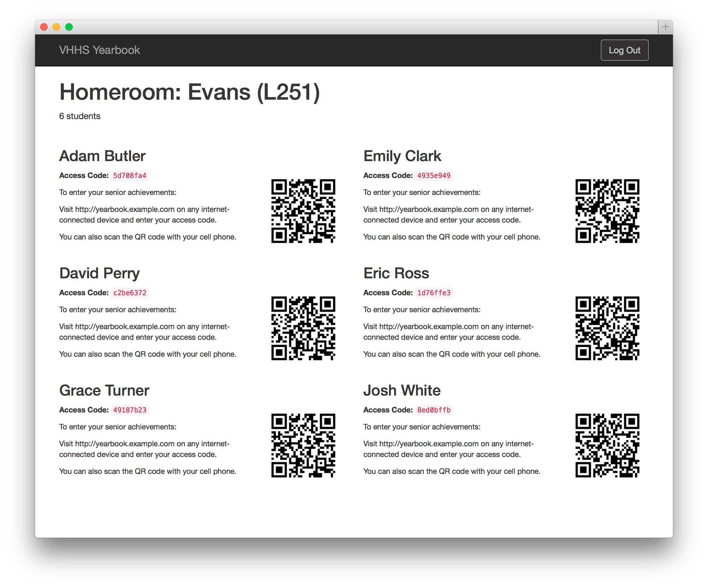Image resolution: width=708 pixels, height=588 pixels.
Task: Click the Homeroom: Evans (L251) title
Action: pos(189,92)
